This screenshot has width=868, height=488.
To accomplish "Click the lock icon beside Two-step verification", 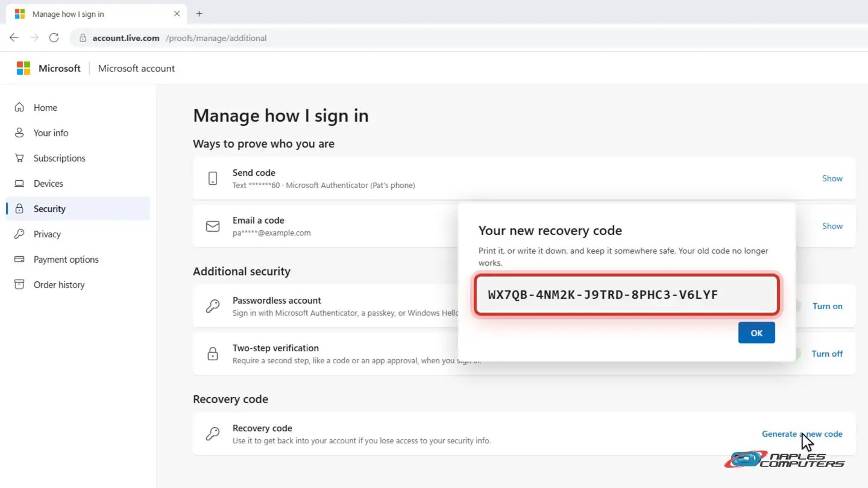I will 213,354.
